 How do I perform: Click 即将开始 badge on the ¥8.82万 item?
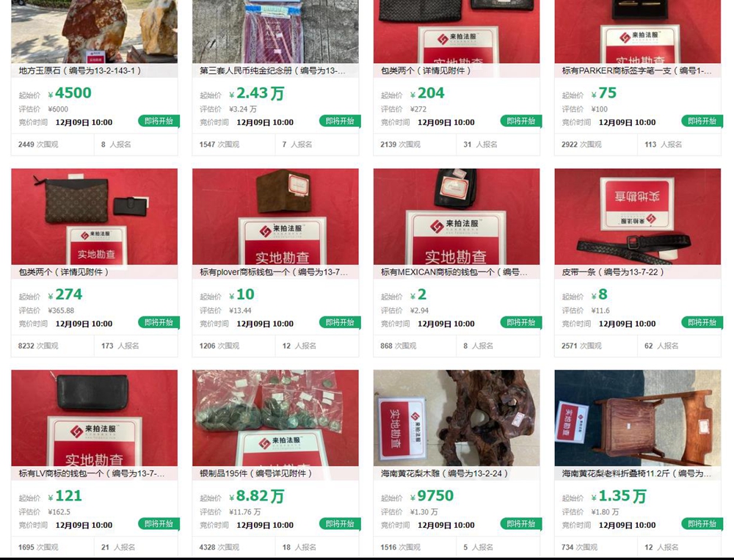tap(340, 524)
